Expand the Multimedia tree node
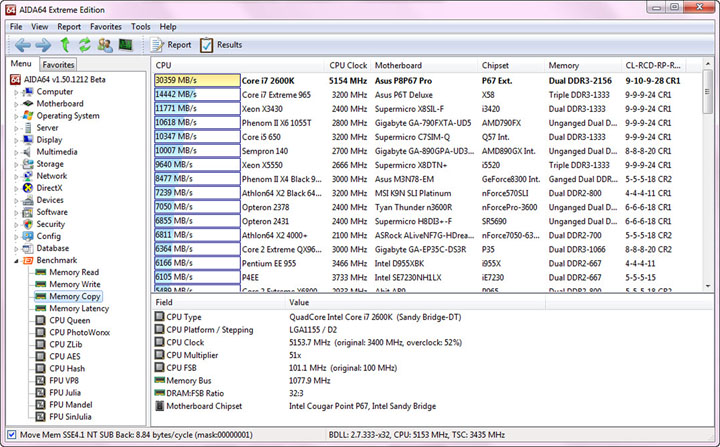720x447 pixels. click(x=16, y=153)
